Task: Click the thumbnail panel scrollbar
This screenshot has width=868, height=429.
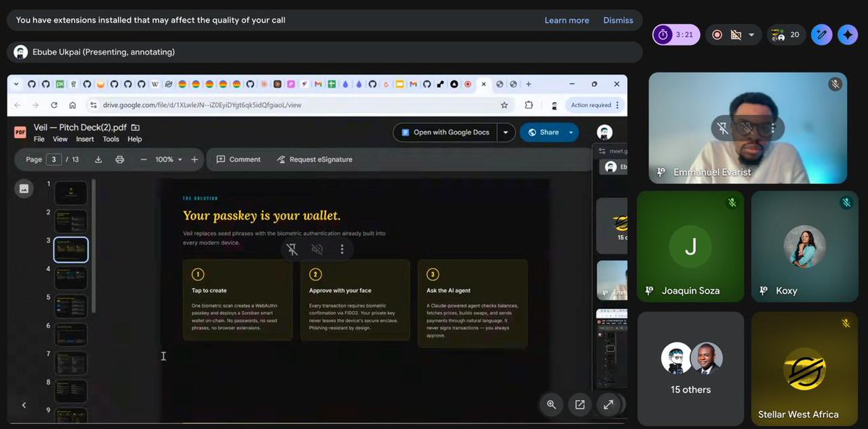Action: 93,246
